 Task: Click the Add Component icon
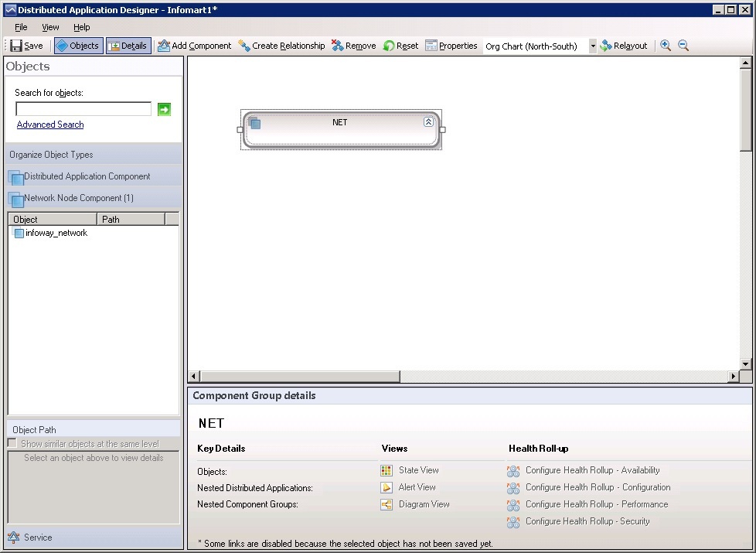[x=164, y=46]
